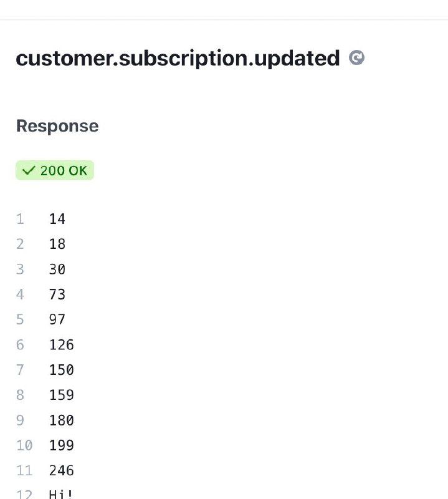Select the value 73 in the response
448x499 pixels.
[x=57, y=294]
